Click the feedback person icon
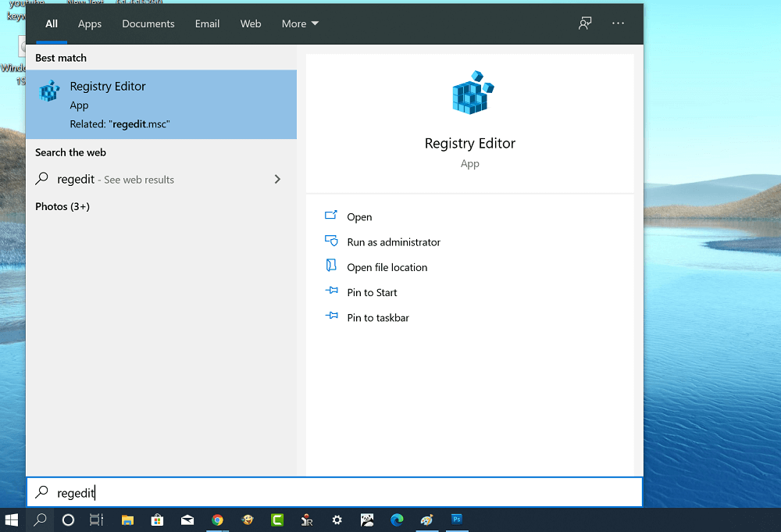 (x=585, y=23)
